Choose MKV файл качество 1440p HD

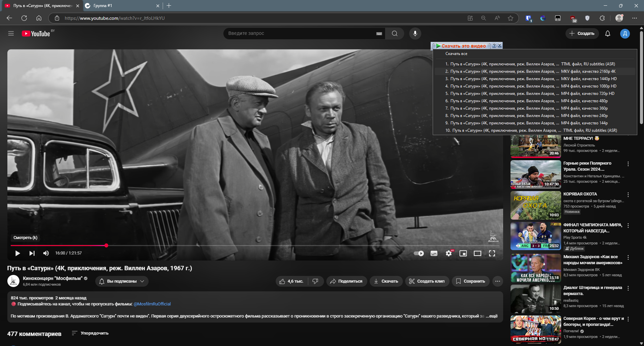click(x=535, y=79)
